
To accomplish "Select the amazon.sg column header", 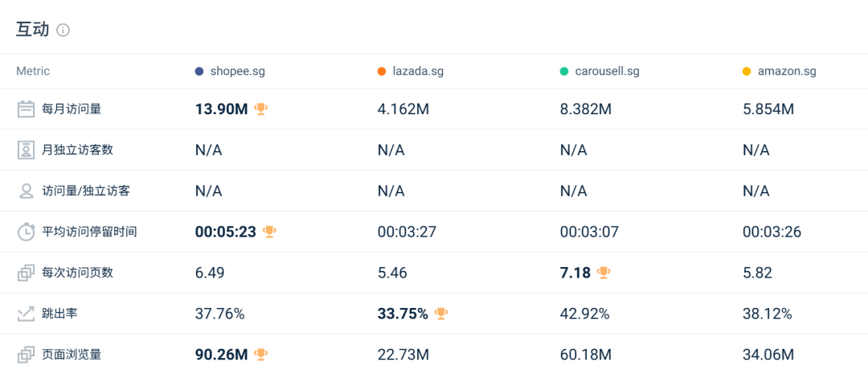I will (x=787, y=72).
